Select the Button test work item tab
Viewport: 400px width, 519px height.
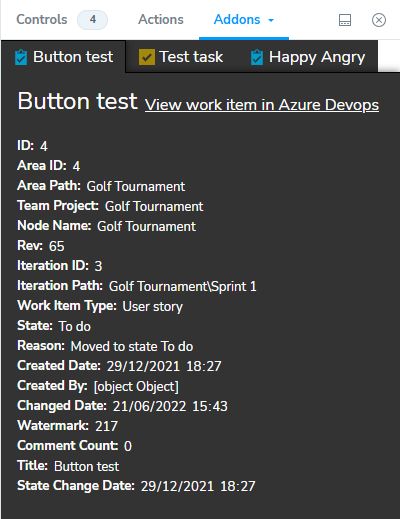pos(64,57)
